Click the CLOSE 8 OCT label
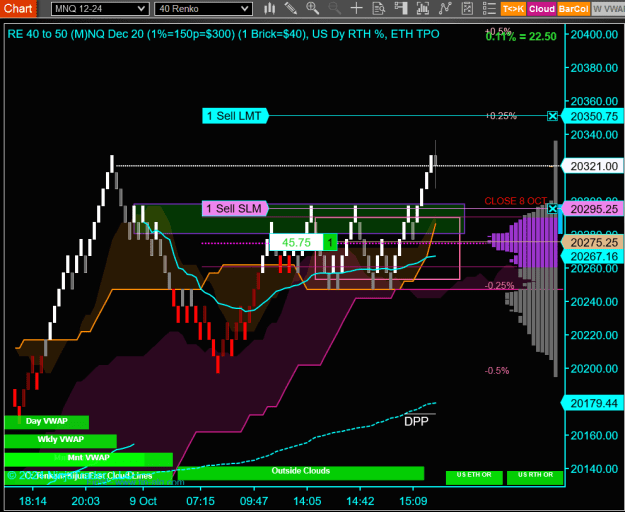The height and width of the screenshot is (512, 625). click(x=515, y=201)
